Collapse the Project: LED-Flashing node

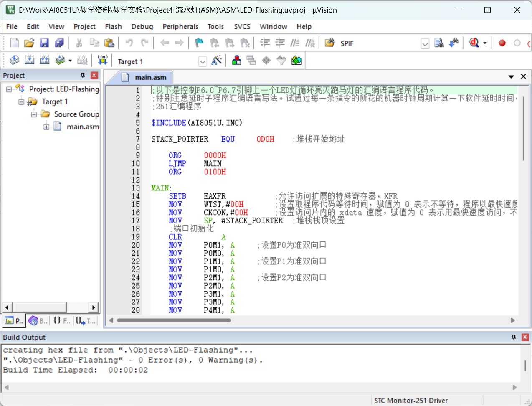9,89
